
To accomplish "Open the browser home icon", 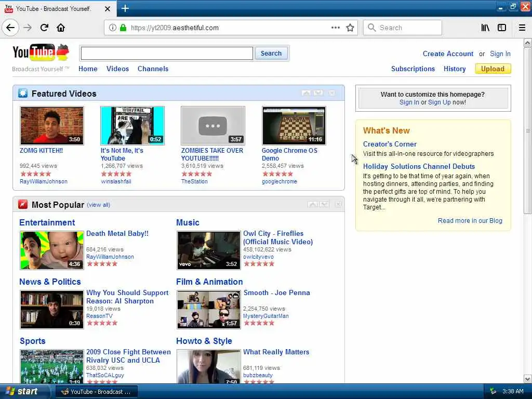I will point(61,28).
